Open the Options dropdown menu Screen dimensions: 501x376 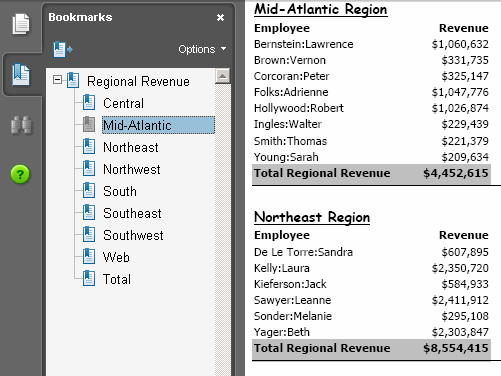pos(202,49)
